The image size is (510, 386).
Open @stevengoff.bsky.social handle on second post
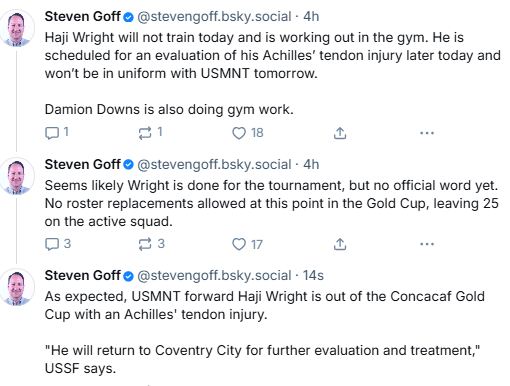pos(214,164)
